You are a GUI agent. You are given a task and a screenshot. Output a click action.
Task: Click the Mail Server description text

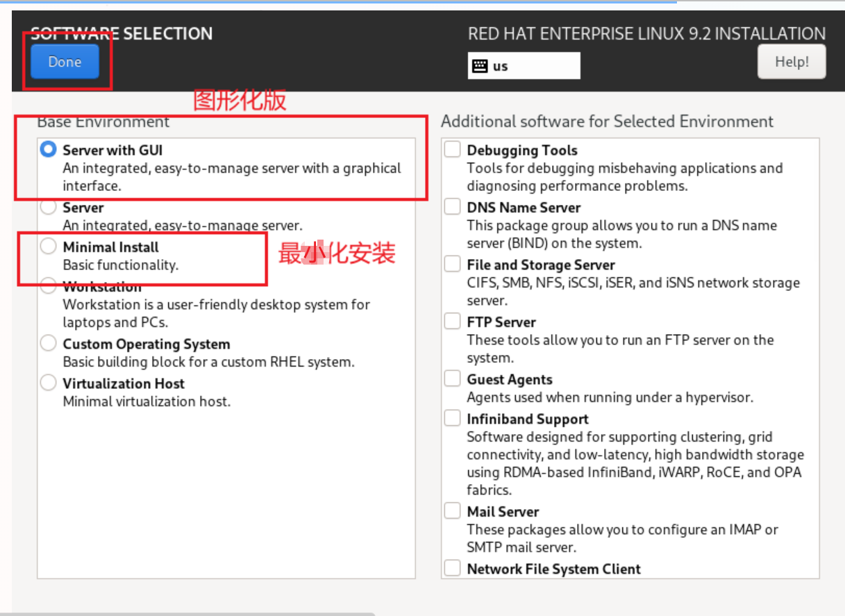coord(622,538)
